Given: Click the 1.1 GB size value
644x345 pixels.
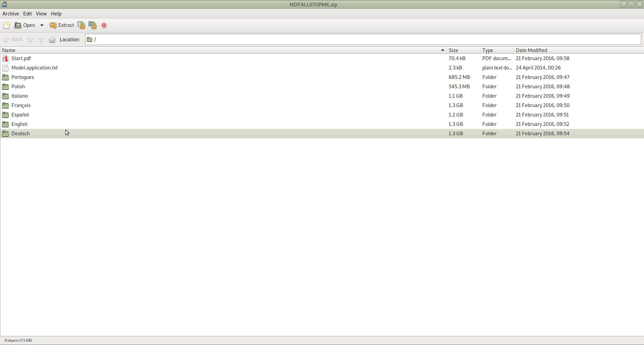Looking at the screenshot, I should click(456, 96).
